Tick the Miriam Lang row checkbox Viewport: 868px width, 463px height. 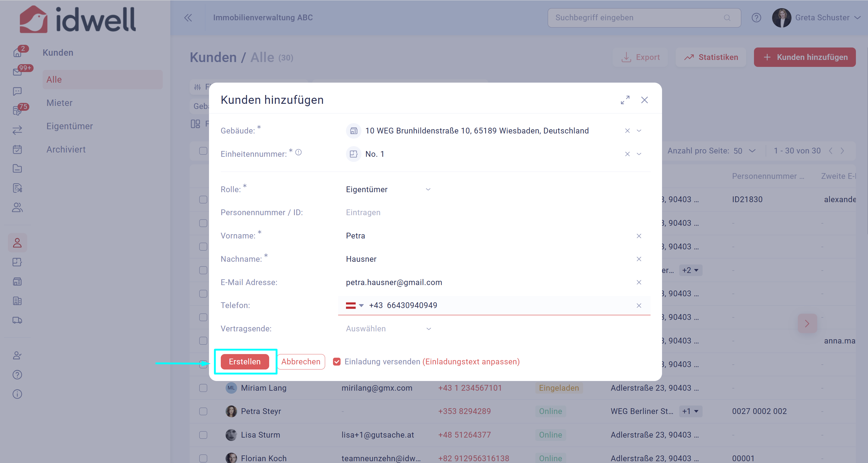pyautogui.click(x=203, y=388)
